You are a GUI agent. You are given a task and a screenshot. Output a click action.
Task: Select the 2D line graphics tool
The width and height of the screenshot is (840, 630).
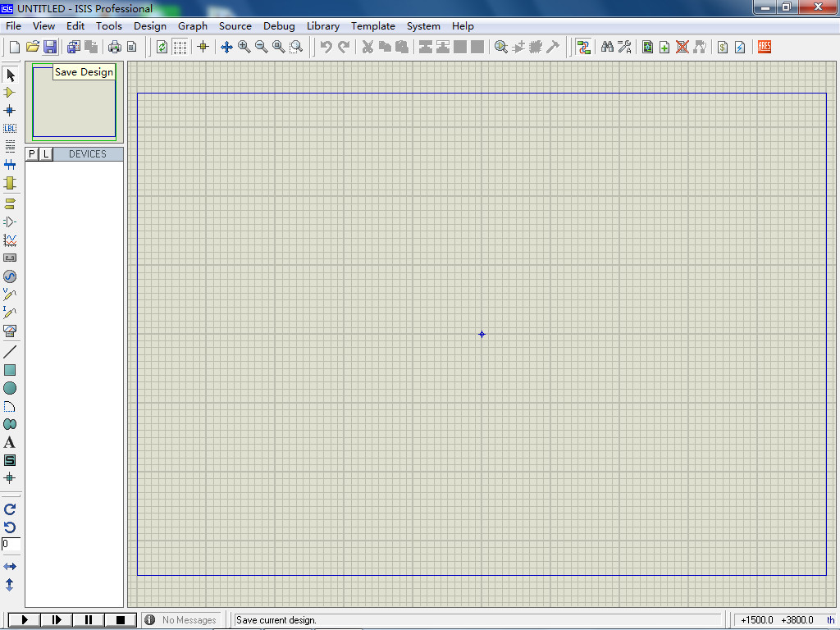click(10, 352)
